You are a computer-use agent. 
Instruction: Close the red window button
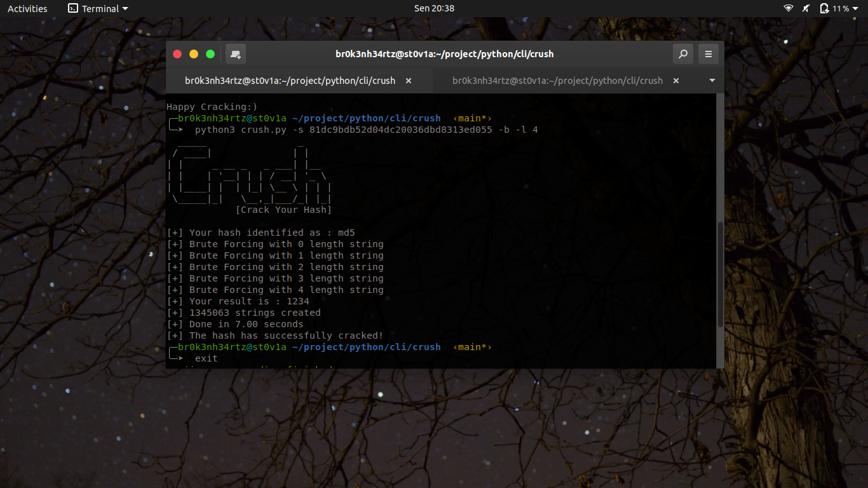pos(177,54)
